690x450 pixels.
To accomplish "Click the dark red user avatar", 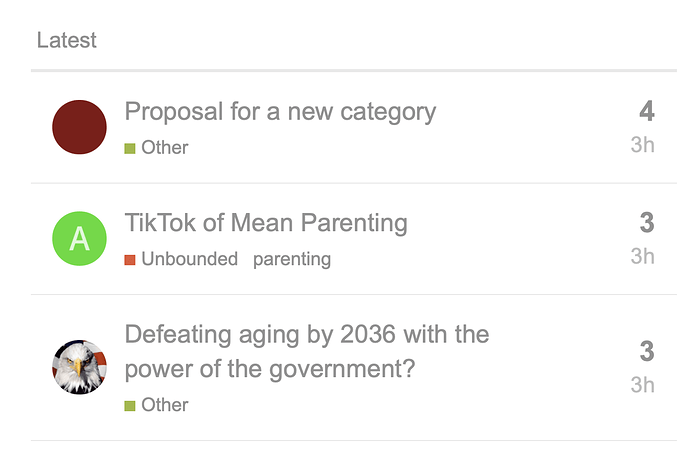I will [x=79, y=127].
